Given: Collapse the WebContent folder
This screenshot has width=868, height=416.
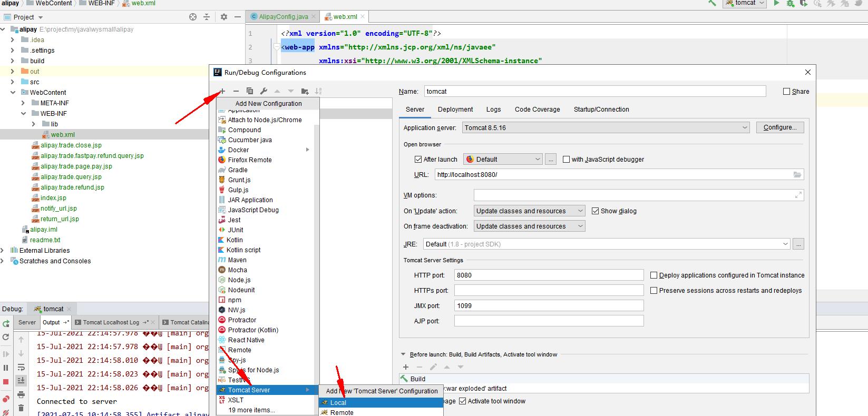Looking at the screenshot, I should tap(13, 92).
